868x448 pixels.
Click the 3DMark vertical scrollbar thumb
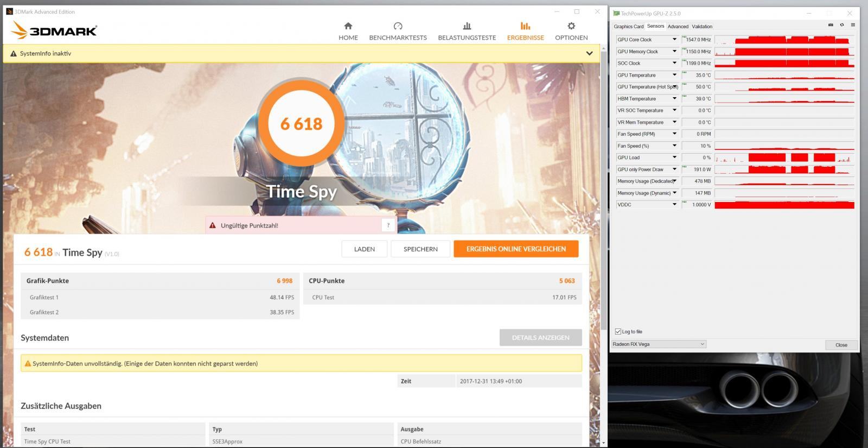pyautogui.click(x=604, y=190)
